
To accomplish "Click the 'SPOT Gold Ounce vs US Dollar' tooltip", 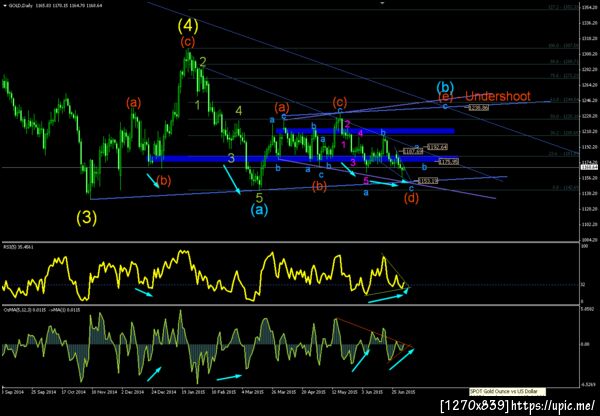I will point(507,392).
